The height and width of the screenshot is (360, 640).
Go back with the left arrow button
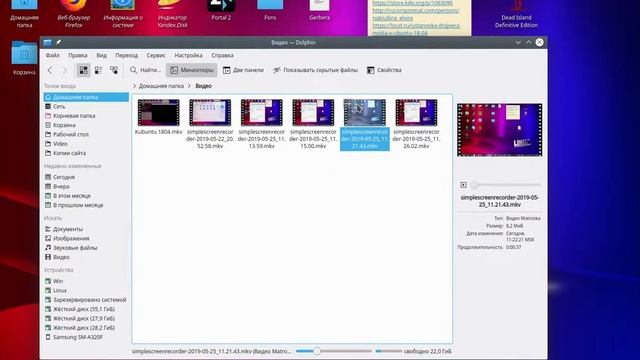coord(50,70)
